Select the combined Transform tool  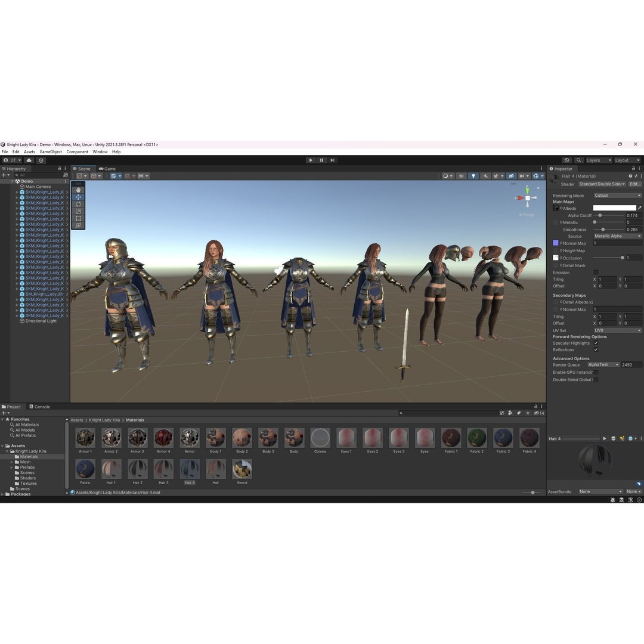point(78,225)
